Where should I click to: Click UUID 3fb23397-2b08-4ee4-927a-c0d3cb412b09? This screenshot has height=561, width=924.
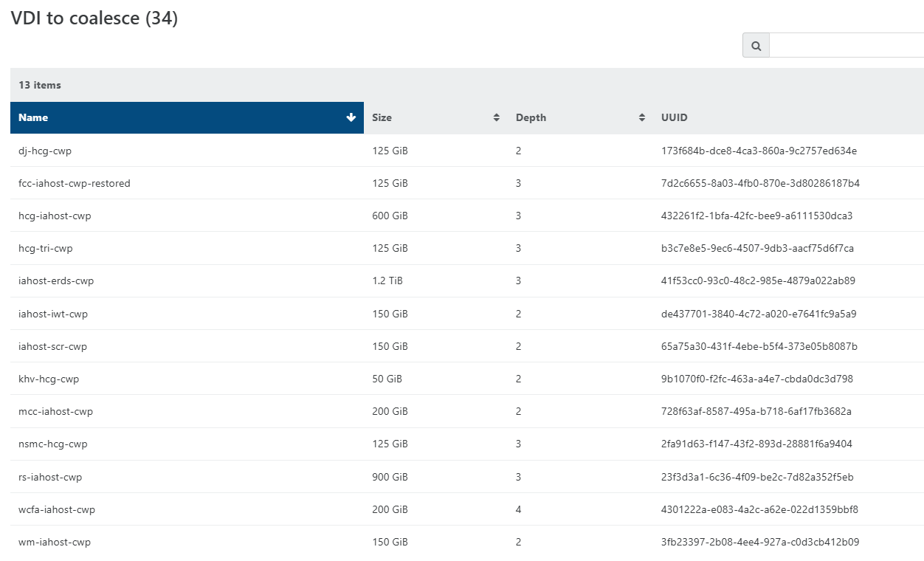tap(760, 542)
